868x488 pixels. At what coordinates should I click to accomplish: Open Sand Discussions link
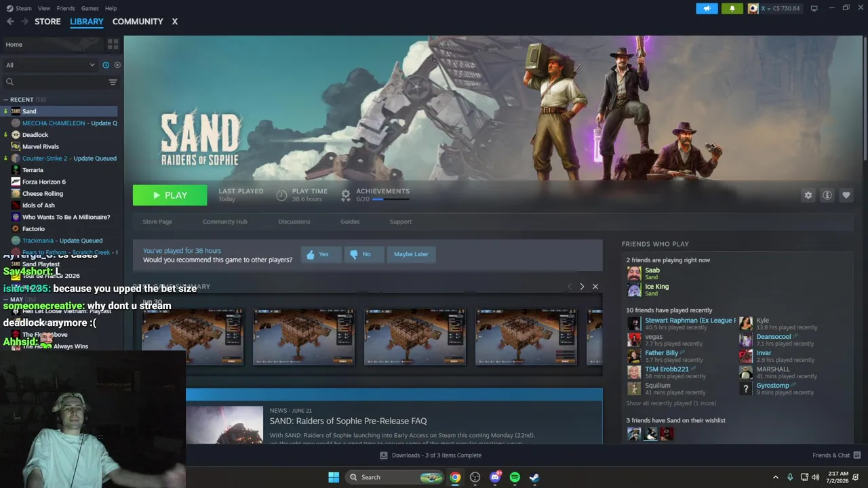[294, 222]
